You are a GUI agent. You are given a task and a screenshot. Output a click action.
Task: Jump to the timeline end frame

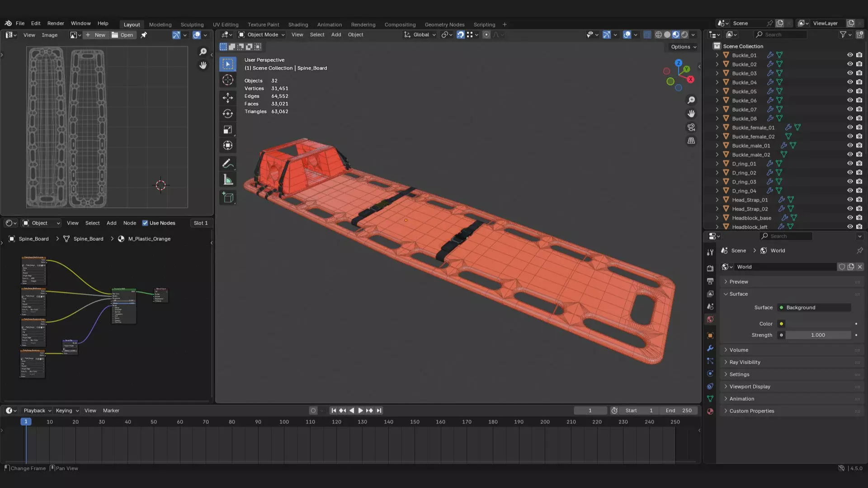pyautogui.click(x=379, y=410)
